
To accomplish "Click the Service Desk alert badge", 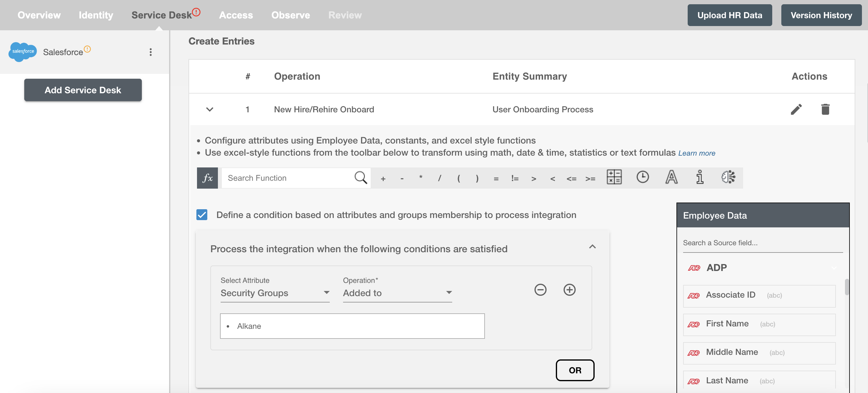I will pyautogui.click(x=196, y=12).
